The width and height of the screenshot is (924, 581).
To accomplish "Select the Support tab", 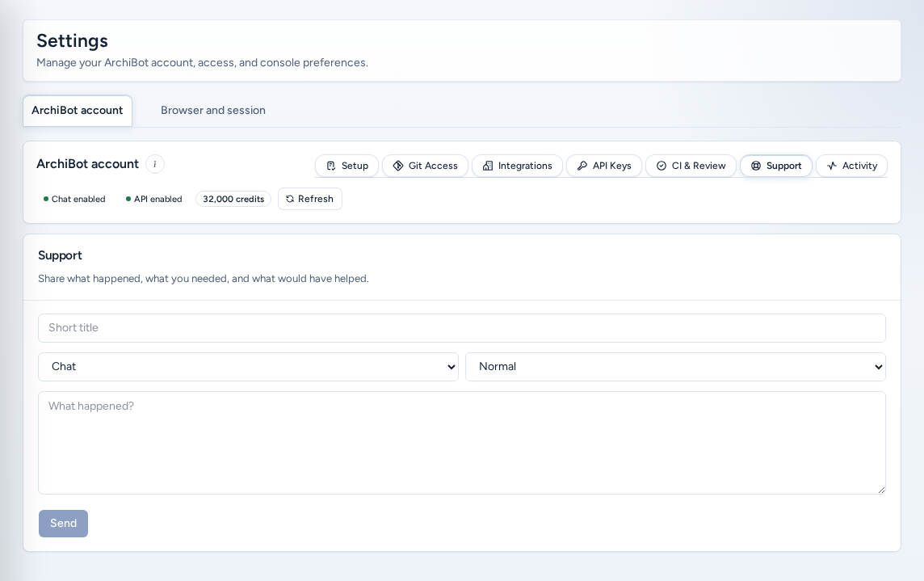I will (776, 166).
